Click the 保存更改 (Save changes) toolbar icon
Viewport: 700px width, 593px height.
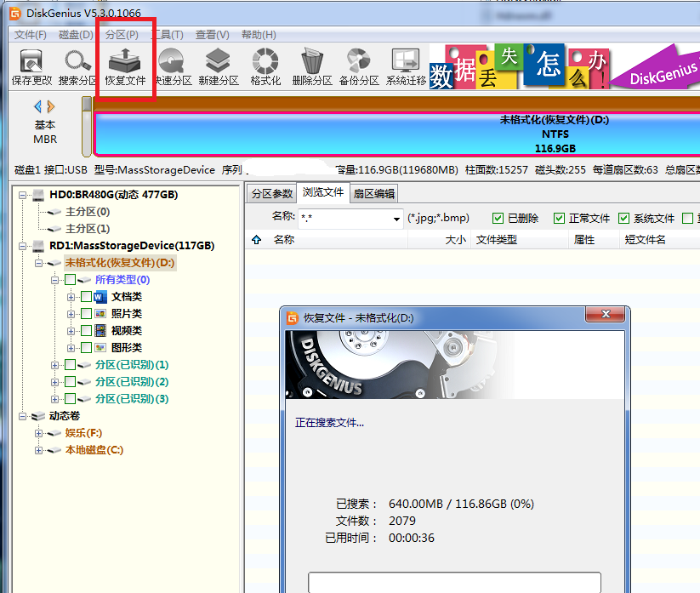31,67
